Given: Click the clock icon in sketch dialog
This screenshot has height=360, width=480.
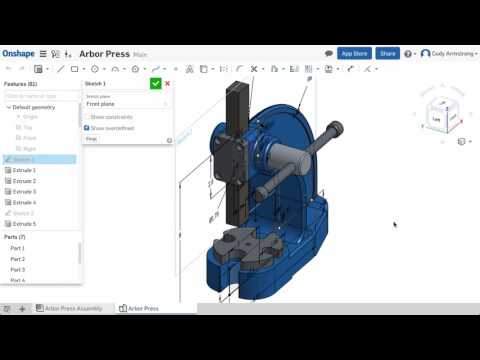Looking at the screenshot, I should tap(169, 140).
